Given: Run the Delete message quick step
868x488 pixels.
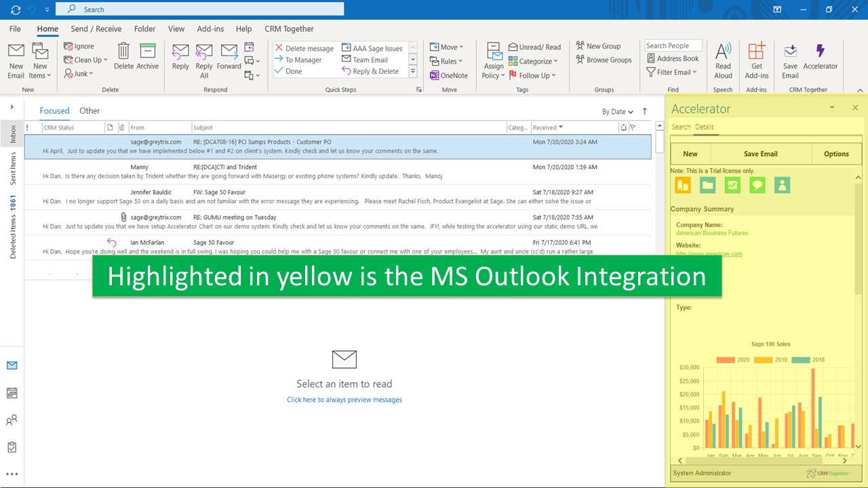Looking at the screenshot, I should [x=304, y=48].
